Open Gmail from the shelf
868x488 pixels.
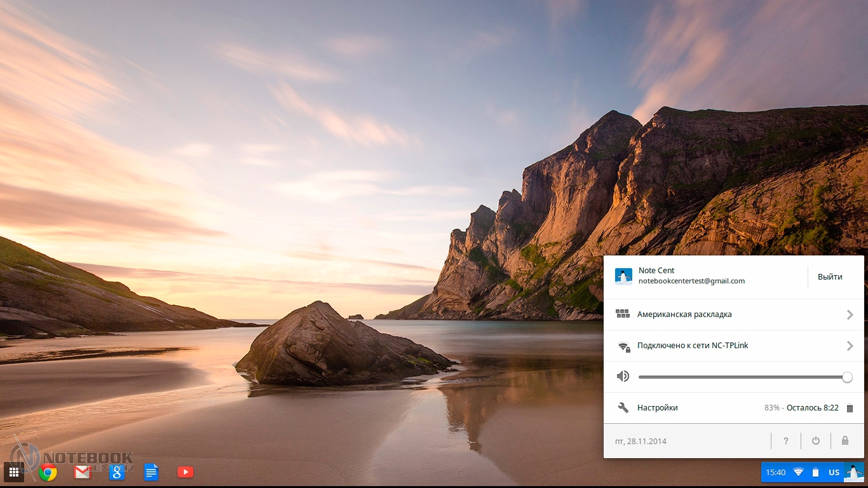83,472
